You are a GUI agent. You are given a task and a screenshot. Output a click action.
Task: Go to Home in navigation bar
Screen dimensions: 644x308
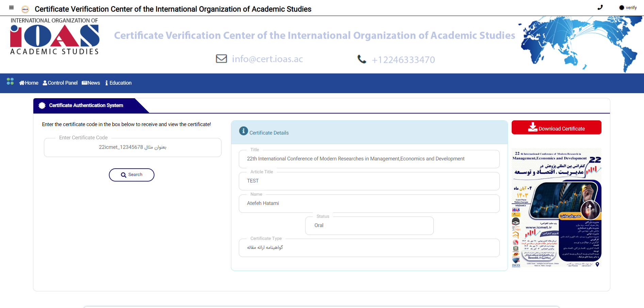point(29,83)
